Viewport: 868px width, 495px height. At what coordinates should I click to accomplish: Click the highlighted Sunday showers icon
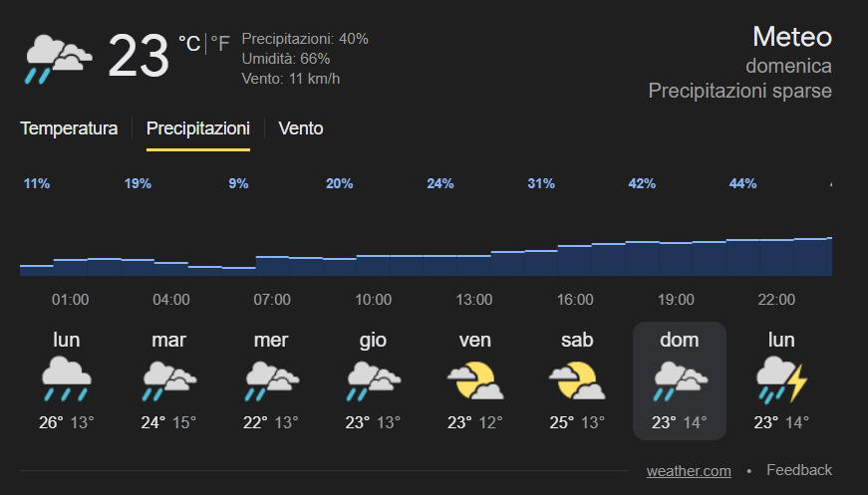(679, 379)
